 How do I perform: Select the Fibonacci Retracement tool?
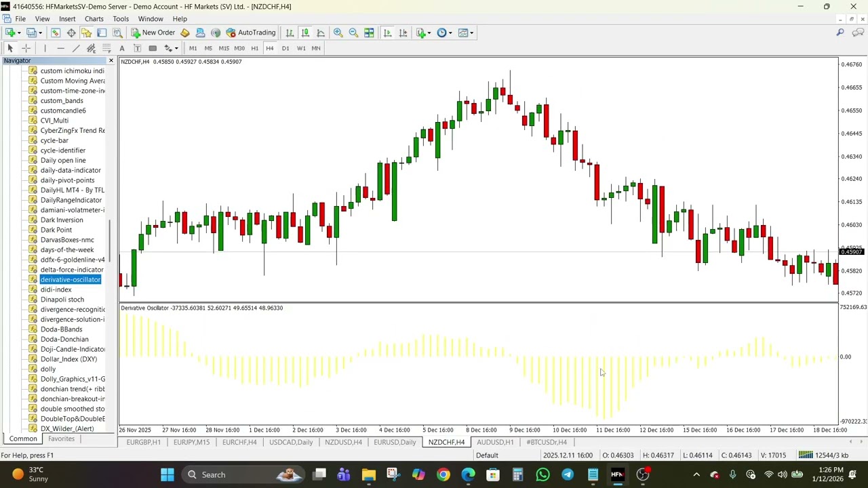click(106, 48)
